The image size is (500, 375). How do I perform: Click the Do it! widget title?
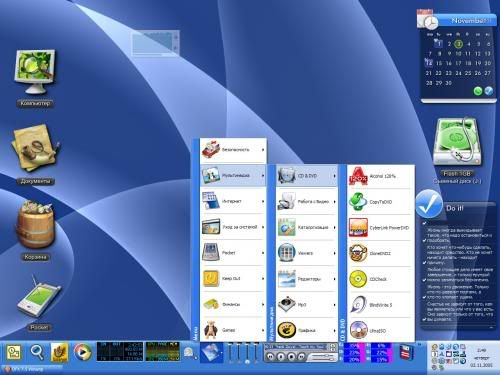(x=455, y=208)
